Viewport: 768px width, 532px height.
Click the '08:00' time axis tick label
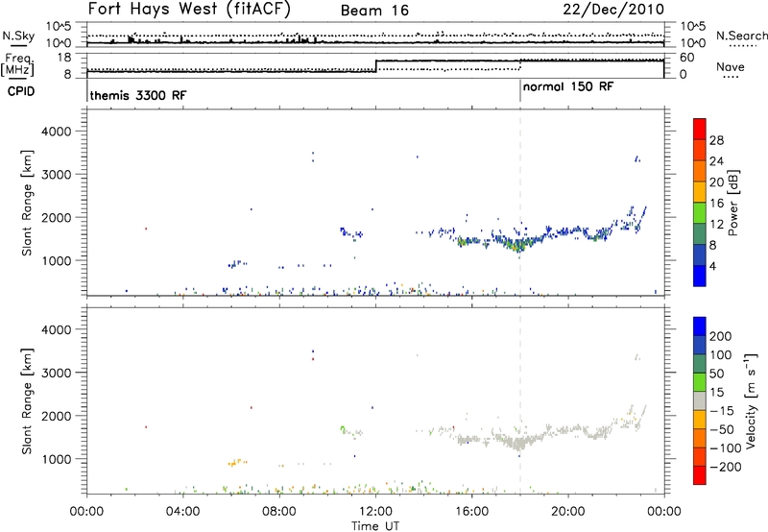pos(279,512)
